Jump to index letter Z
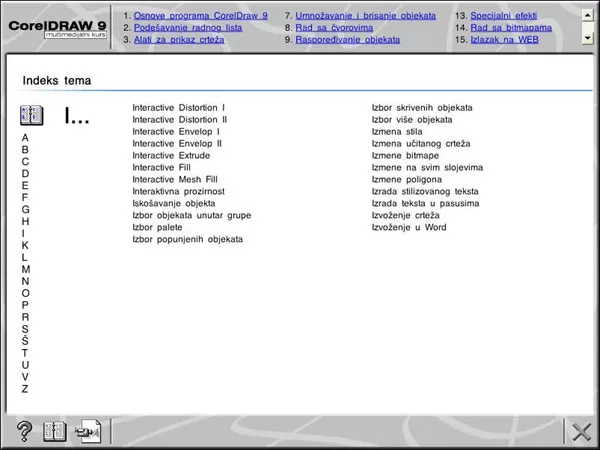The height and width of the screenshot is (450, 600). click(25, 389)
